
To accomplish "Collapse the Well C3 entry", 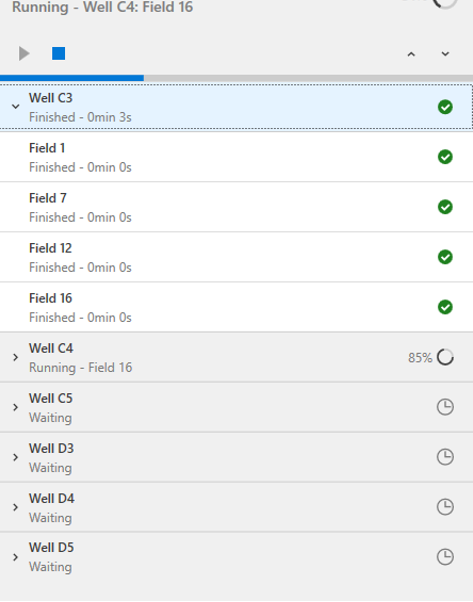I will click(15, 106).
